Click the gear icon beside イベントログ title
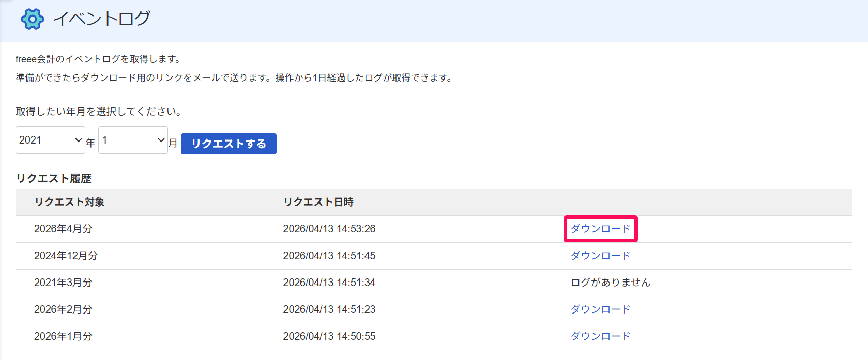This screenshot has width=868, height=360. coord(33,19)
